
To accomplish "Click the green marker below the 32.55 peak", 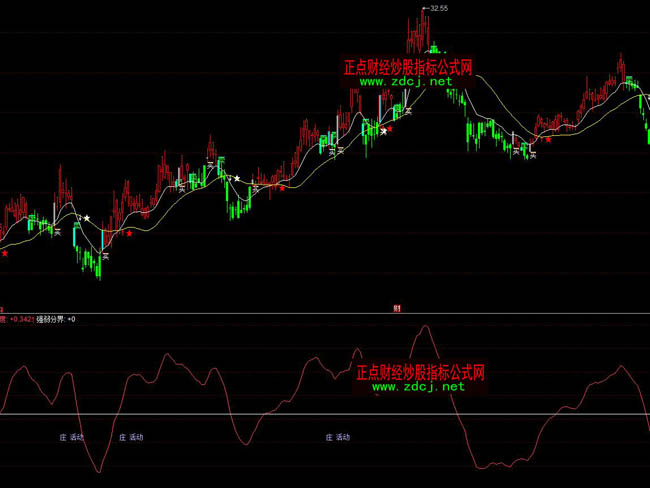I will tap(434, 48).
